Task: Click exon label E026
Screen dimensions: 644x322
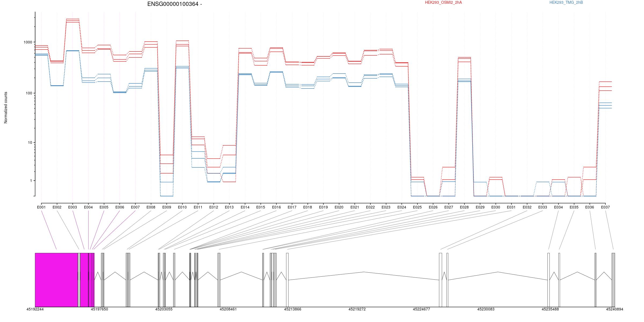Action: click(433, 207)
